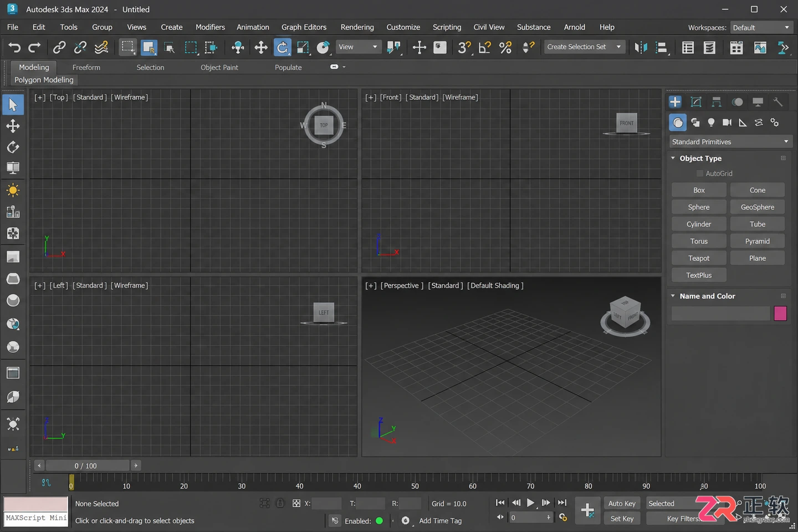Collapse the Name and Color rollout
798x532 pixels.
tap(673, 296)
